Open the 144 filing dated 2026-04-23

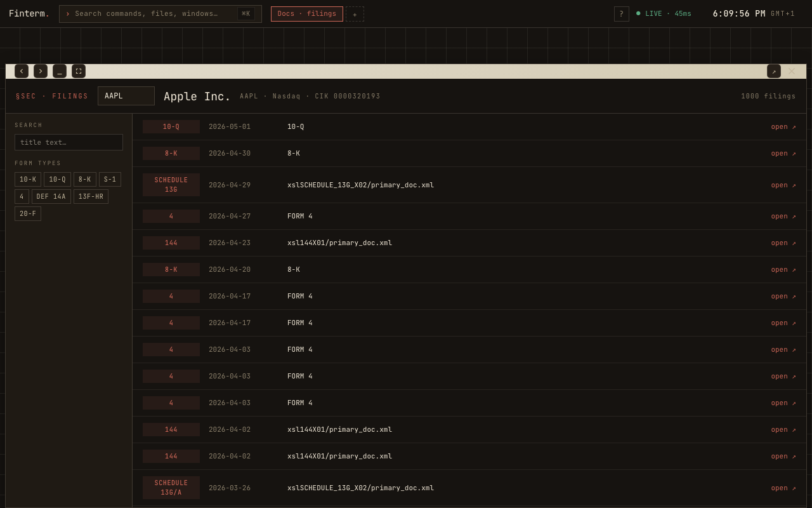(x=783, y=243)
